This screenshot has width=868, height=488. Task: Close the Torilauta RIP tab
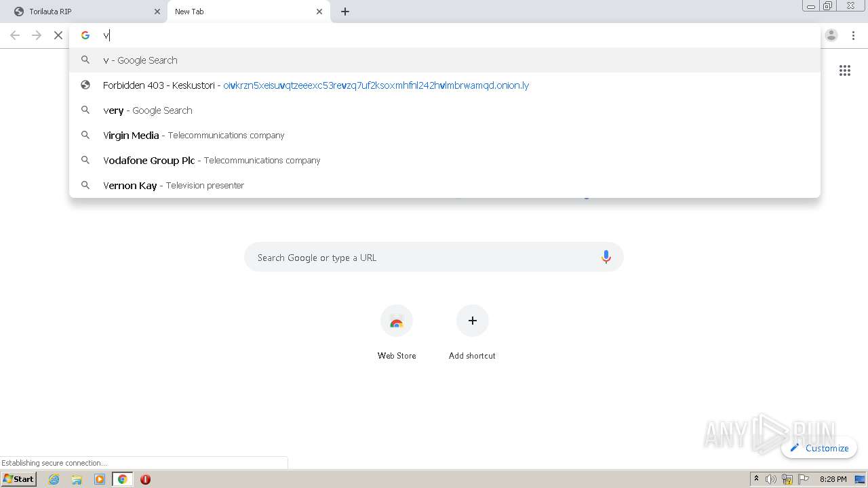(x=157, y=12)
